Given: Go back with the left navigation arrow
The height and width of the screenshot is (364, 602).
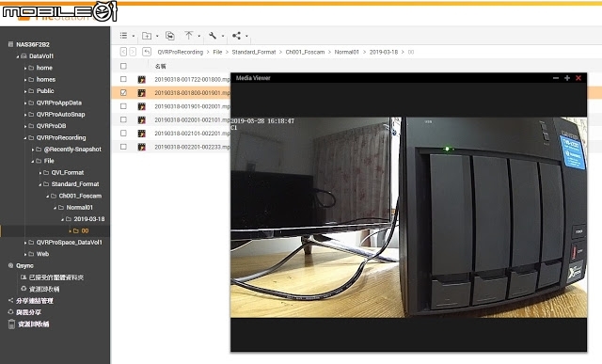Looking at the screenshot, I should click(x=123, y=52).
